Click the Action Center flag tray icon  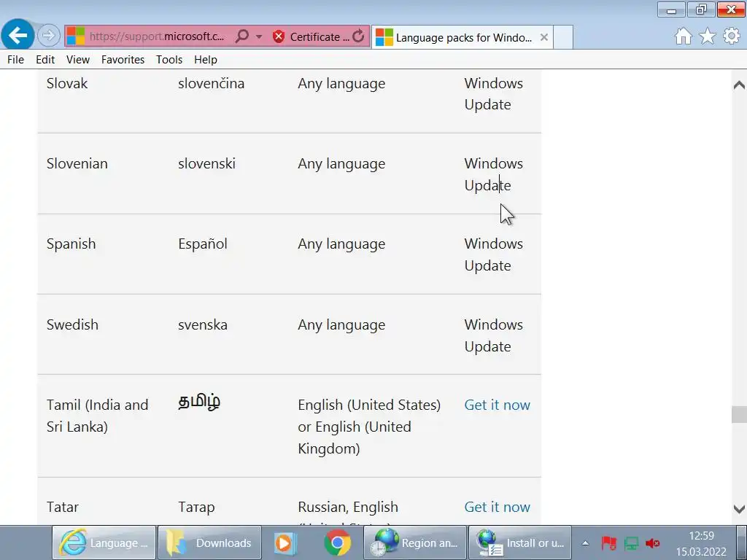click(608, 542)
